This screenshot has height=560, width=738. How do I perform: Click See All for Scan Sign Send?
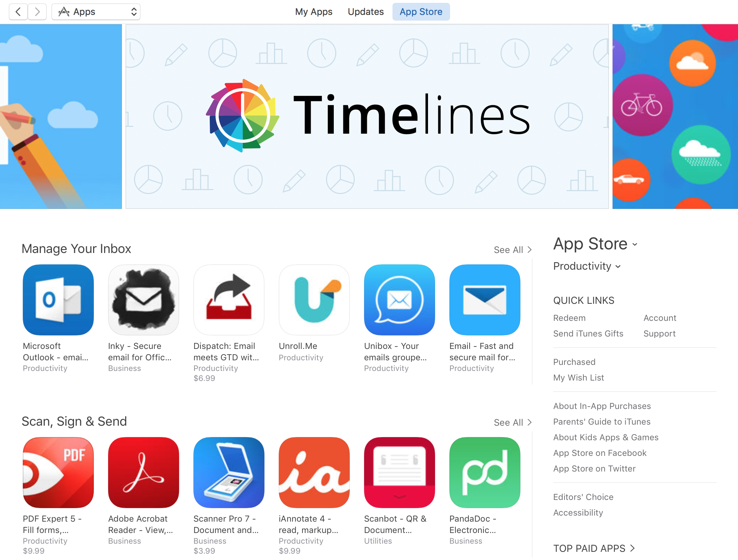coord(510,422)
